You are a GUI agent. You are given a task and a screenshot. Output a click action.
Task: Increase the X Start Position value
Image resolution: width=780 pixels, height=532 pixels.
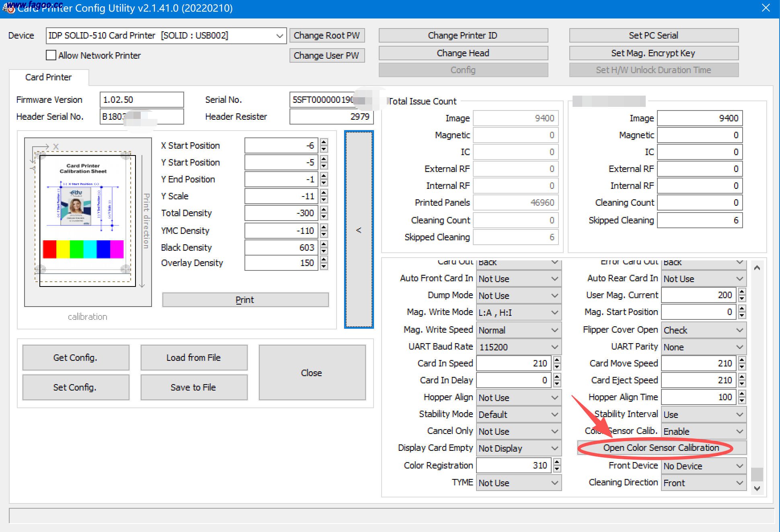coord(324,142)
